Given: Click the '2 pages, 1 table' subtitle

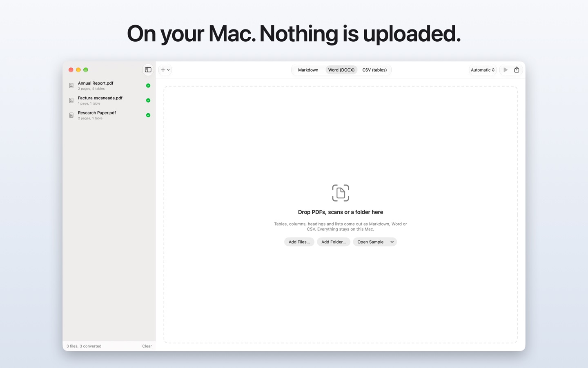Looking at the screenshot, I should pyautogui.click(x=90, y=118).
